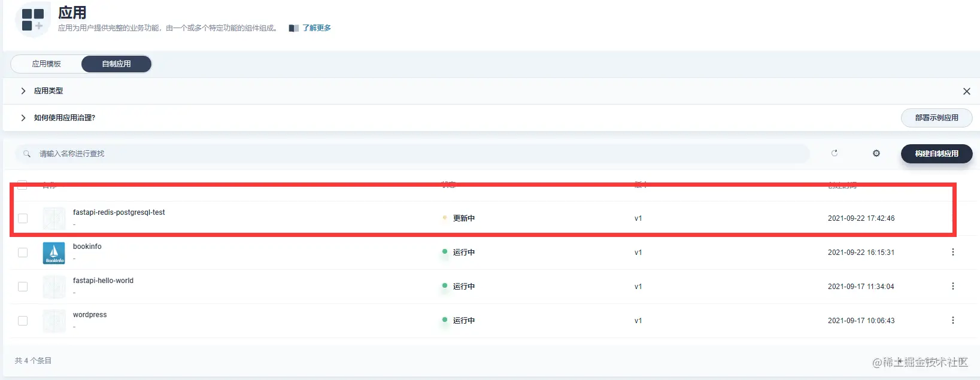Click the refresh icon beside the search bar
This screenshot has height=380, width=980.
tap(835, 153)
